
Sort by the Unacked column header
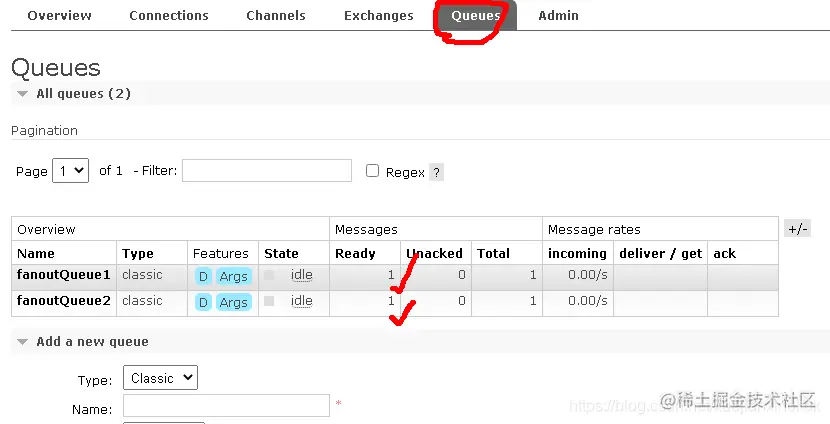tap(434, 254)
